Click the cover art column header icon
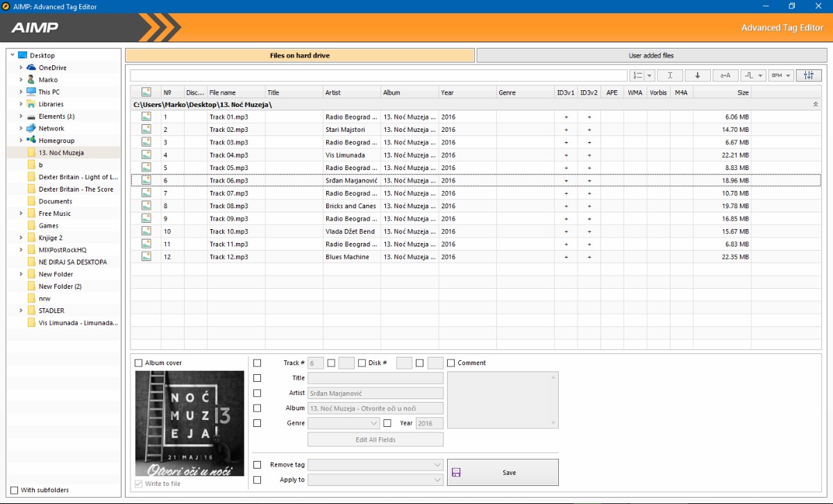The width and height of the screenshot is (833, 504). click(x=146, y=92)
